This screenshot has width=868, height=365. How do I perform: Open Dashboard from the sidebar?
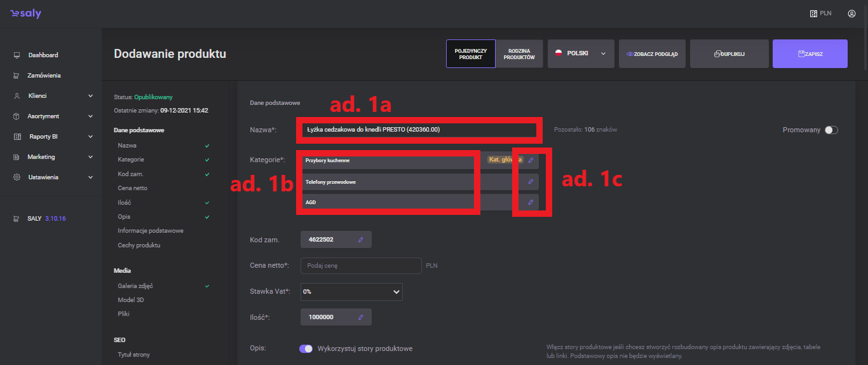click(x=43, y=55)
